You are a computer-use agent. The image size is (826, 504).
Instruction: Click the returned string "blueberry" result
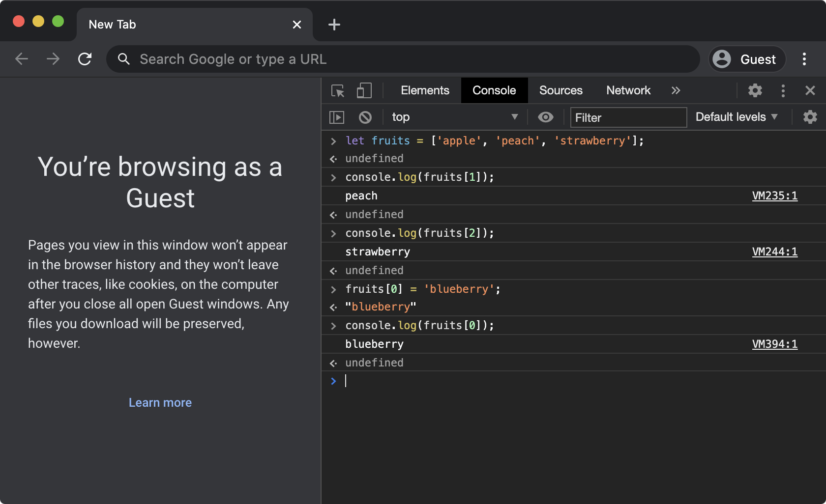381,307
